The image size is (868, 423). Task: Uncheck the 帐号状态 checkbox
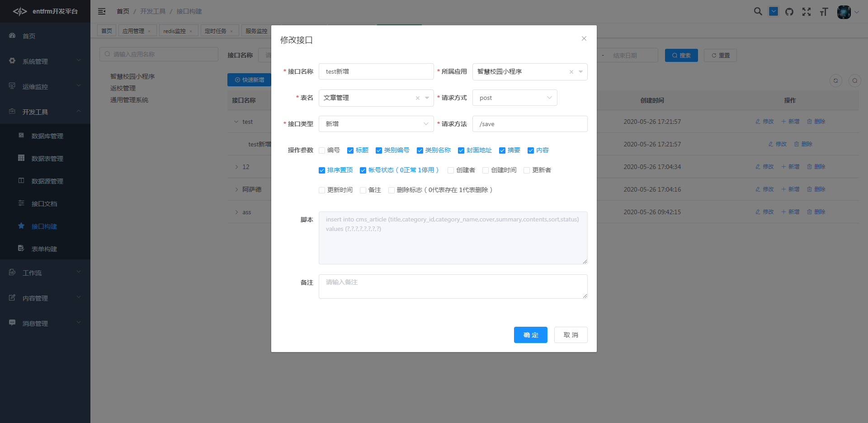point(363,170)
